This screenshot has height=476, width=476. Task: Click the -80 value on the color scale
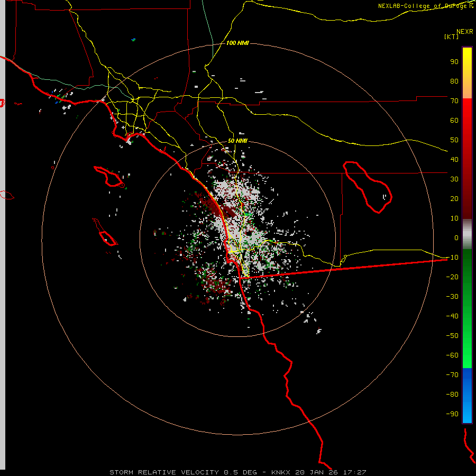pyautogui.click(x=452, y=395)
